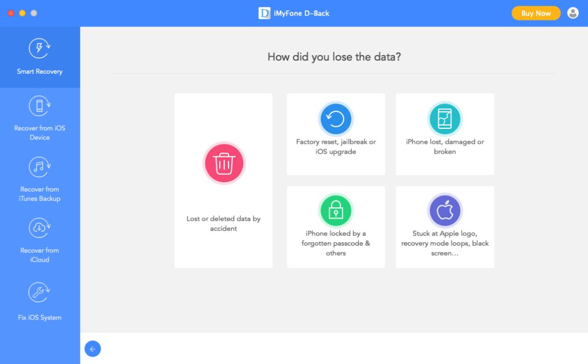Select 'Factory reset, jailbreak or iOS upgrade' option
The width and height of the screenshot is (588, 364).
(x=336, y=134)
